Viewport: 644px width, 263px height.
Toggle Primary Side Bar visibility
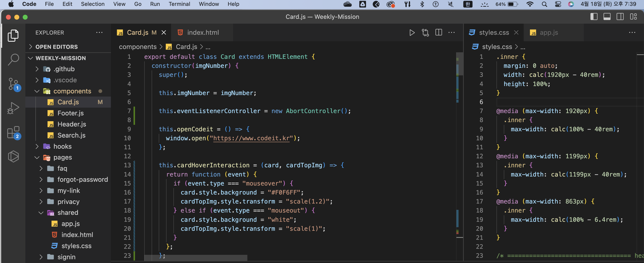tap(594, 17)
